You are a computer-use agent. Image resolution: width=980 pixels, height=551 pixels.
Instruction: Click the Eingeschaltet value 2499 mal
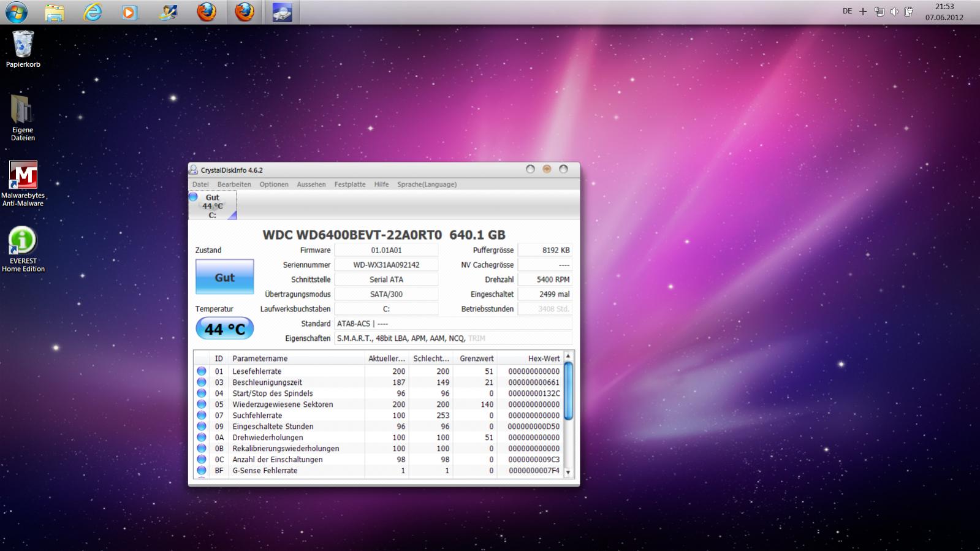545,294
